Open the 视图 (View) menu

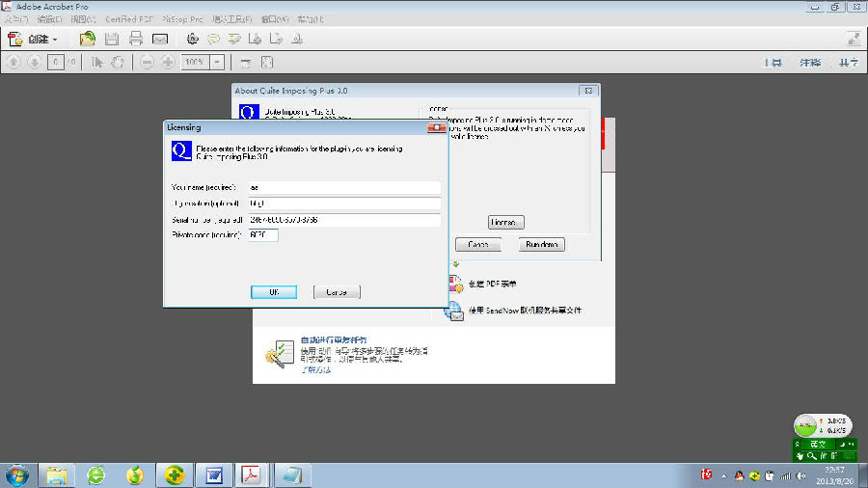pos(83,19)
